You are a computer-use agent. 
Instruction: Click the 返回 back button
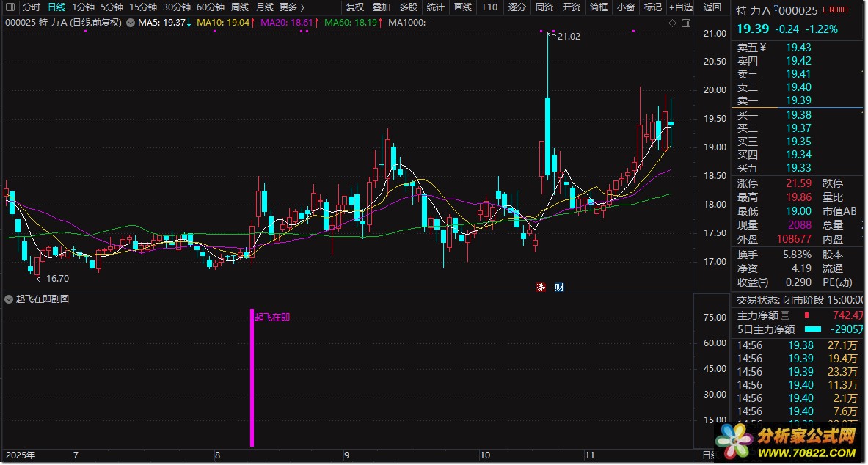(x=712, y=7)
